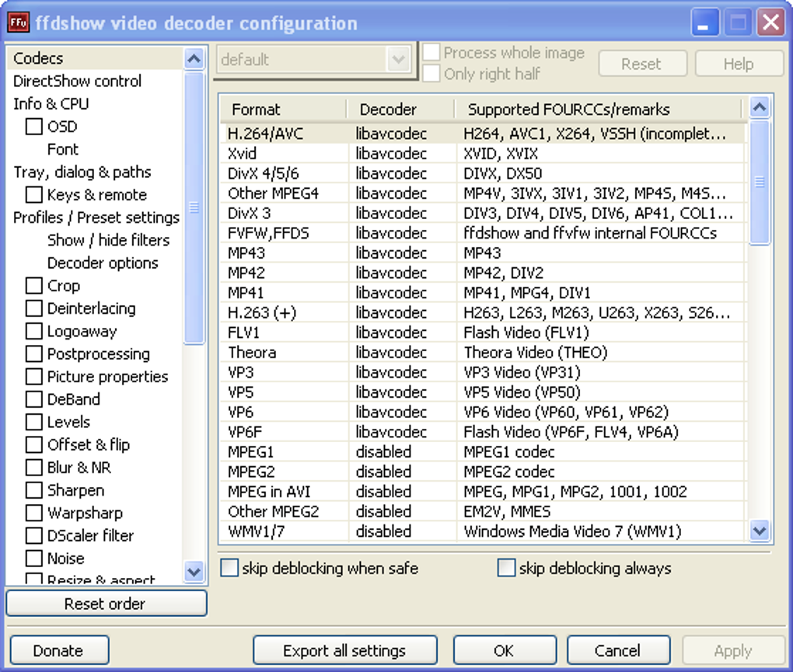Click the ffdshow icon in title bar

[x=19, y=23]
